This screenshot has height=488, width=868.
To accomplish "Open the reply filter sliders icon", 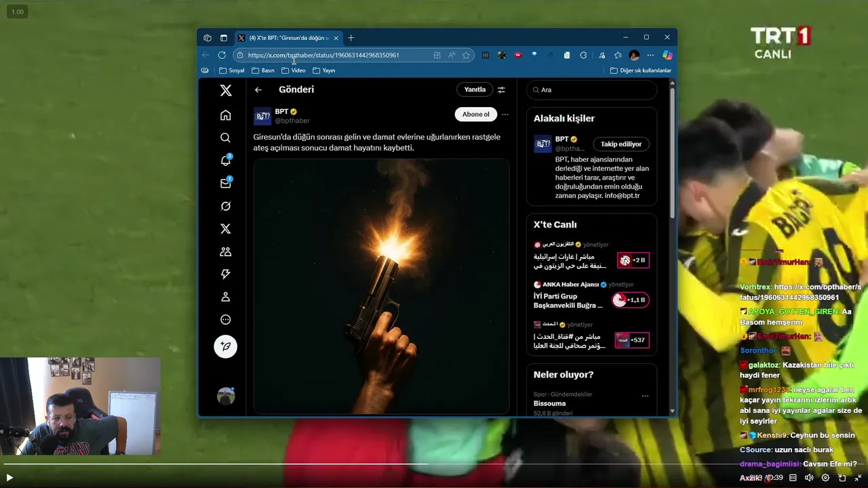I will 501,89.
